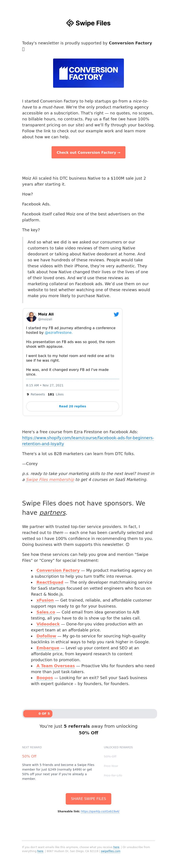
Task: Click the Swipe Files logo icon
Action: 70,23
